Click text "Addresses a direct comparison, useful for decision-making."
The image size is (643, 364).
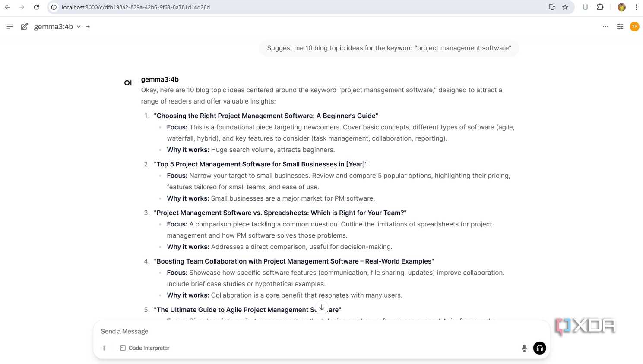302,247
